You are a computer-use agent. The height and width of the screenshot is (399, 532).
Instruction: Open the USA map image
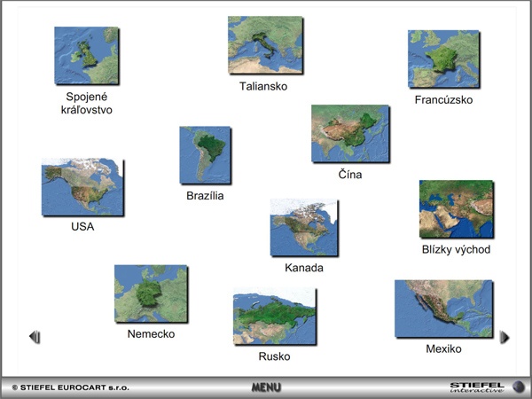[x=82, y=187]
